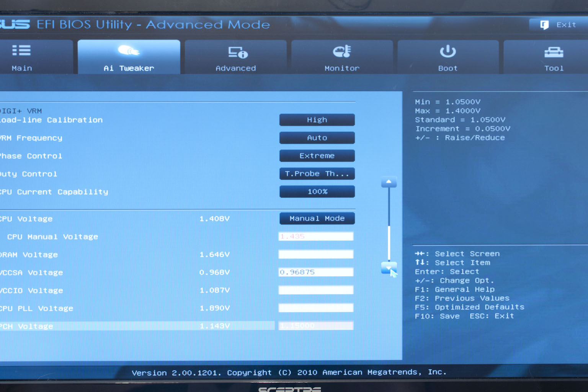588x392 pixels.
Task: Click the F1: General Help hint
Action: pos(455,289)
